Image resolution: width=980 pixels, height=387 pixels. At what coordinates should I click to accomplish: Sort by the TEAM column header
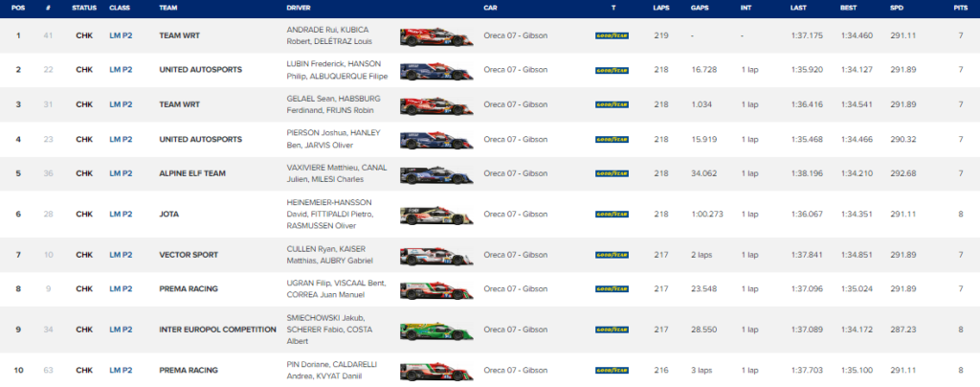[167, 8]
